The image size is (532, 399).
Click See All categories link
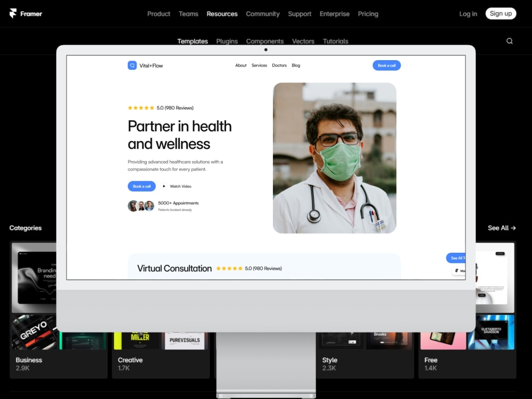tap(502, 228)
